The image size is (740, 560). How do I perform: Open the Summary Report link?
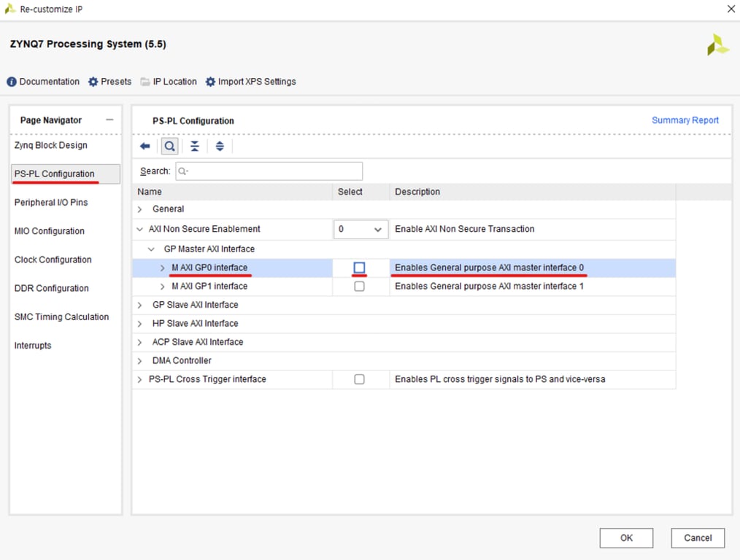click(685, 120)
